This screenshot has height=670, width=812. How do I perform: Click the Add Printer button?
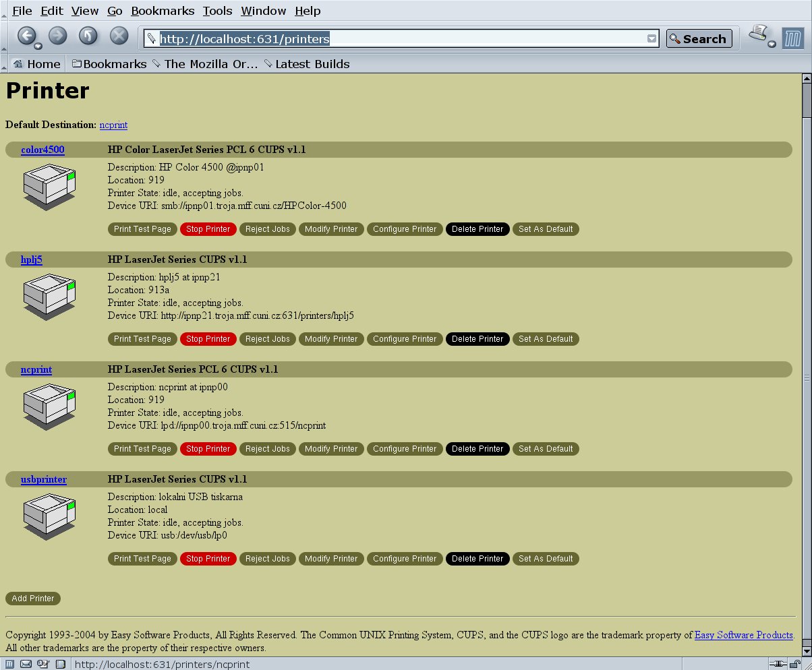[x=33, y=599]
